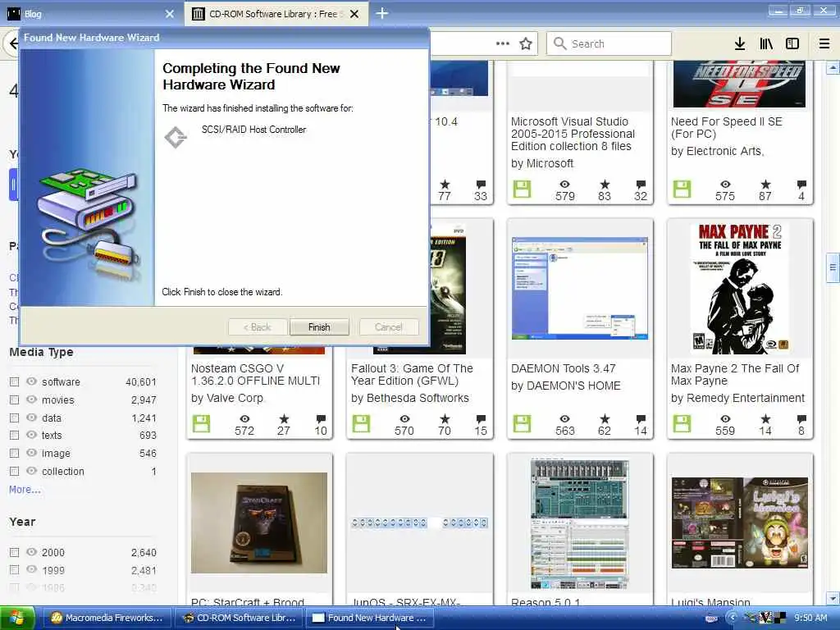Click favorites star on DAEMON Tools card

605,418
